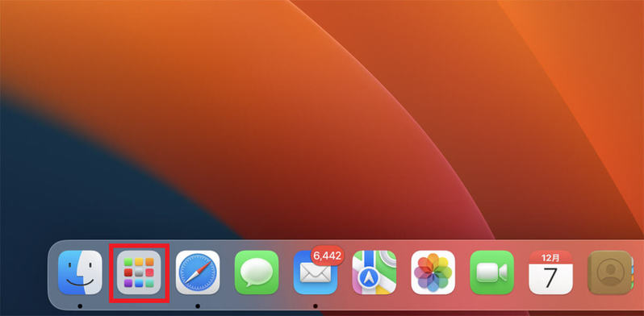Open the Maps app in Dock
The height and width of the screenshot is (316, 644).
[x=374, y=272]
